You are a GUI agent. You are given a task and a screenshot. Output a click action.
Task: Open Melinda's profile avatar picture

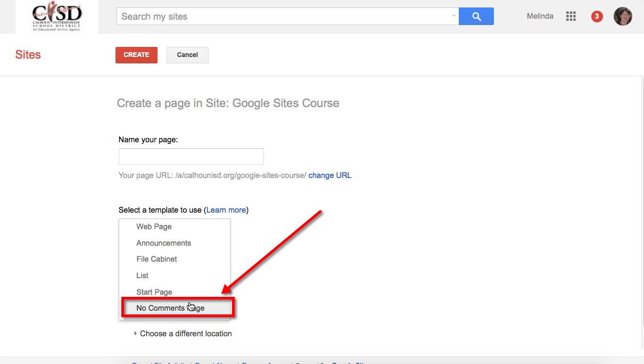tap(623, 17)
